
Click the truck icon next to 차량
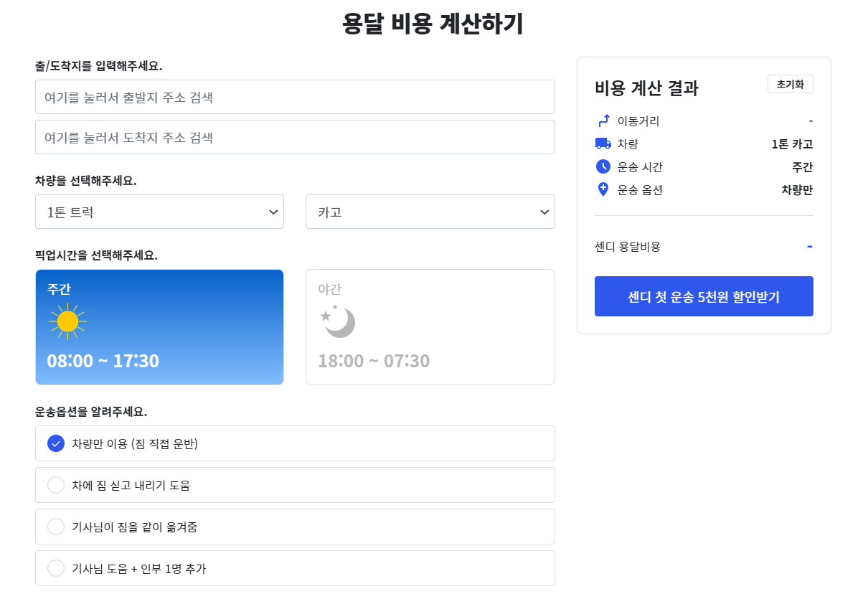point(603,143)
